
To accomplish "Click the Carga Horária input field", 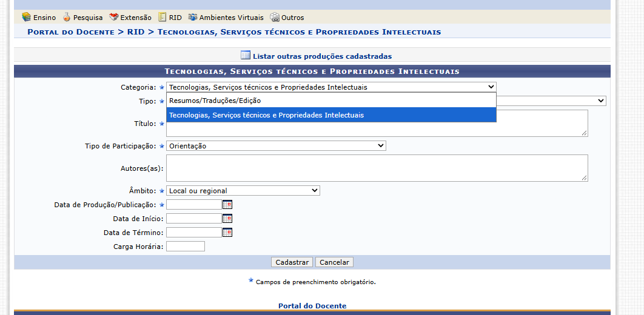I will click(x=185, y=247).
